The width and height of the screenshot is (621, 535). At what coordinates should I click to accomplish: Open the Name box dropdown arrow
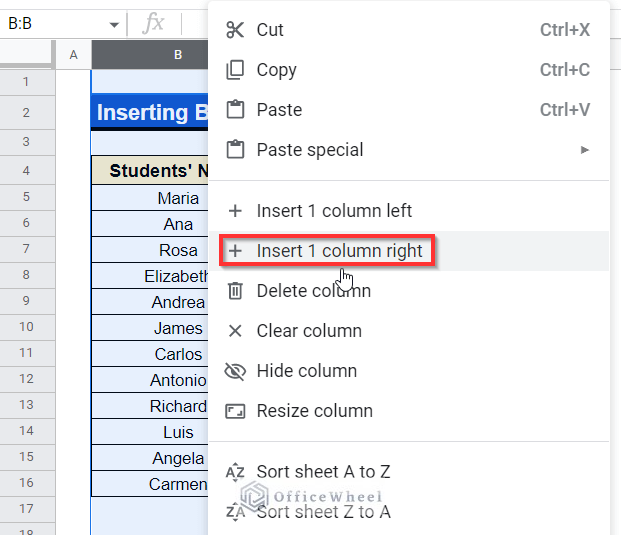tap(114, 24)
